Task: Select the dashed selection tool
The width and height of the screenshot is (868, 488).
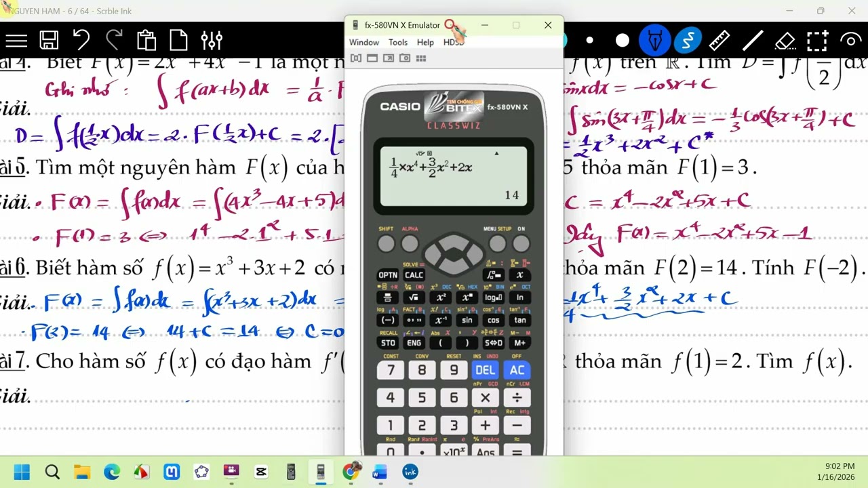Action: 817,41
